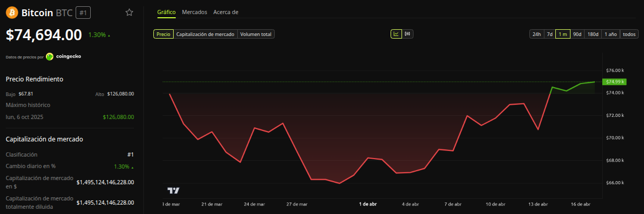This screenshot has width=644, height=214.
Task: Click the Precio Rendimiento heading
Action: (x=34, y=79)
